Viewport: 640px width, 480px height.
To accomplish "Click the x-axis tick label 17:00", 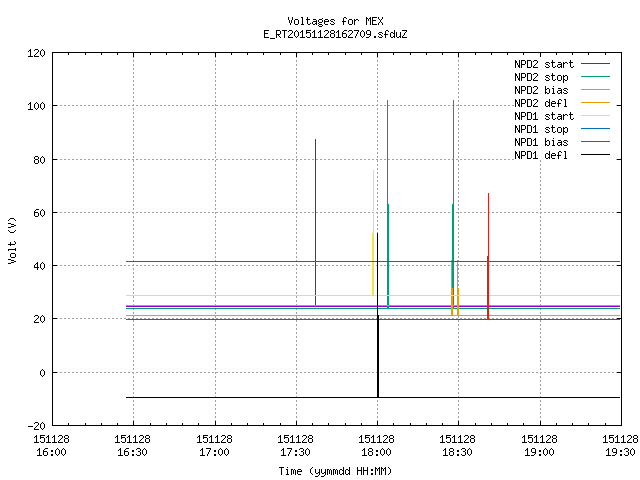I will [214, 452].
